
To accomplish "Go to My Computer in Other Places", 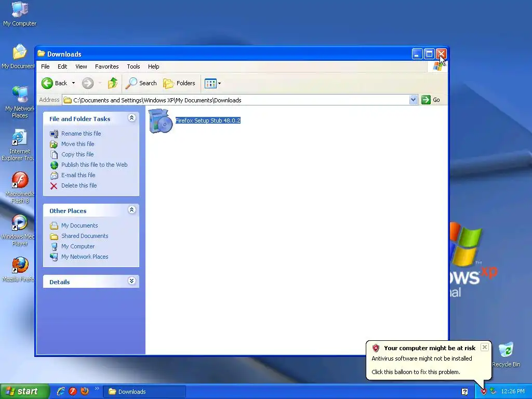I will tap(78, 246).
